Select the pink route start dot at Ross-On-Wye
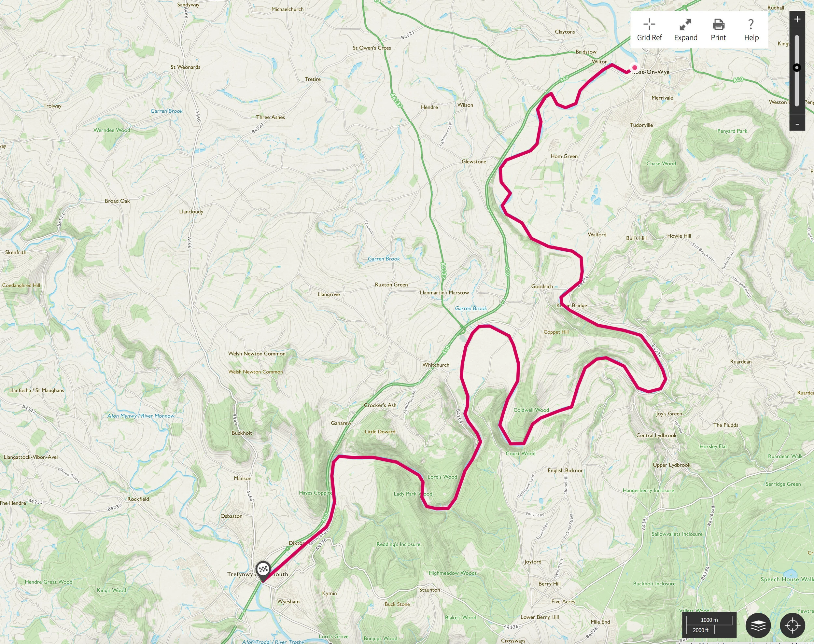This screenshot has width=814, height=644. pos(635,68)
